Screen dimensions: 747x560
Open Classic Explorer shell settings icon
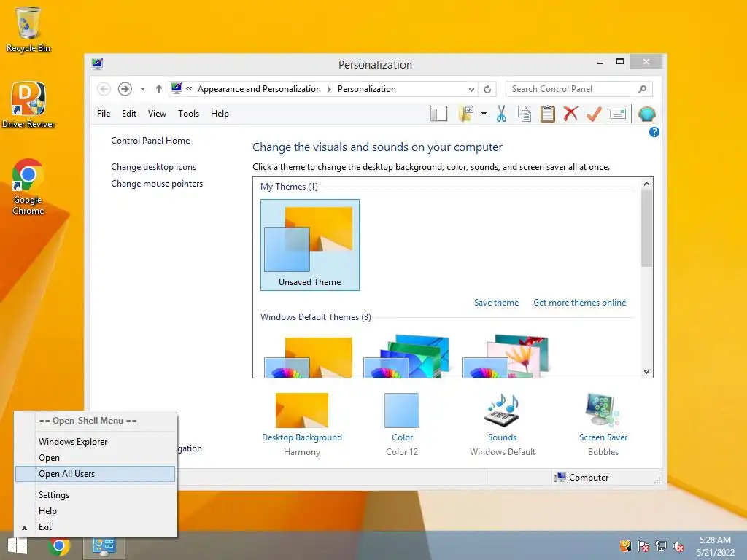click(646, 114)
